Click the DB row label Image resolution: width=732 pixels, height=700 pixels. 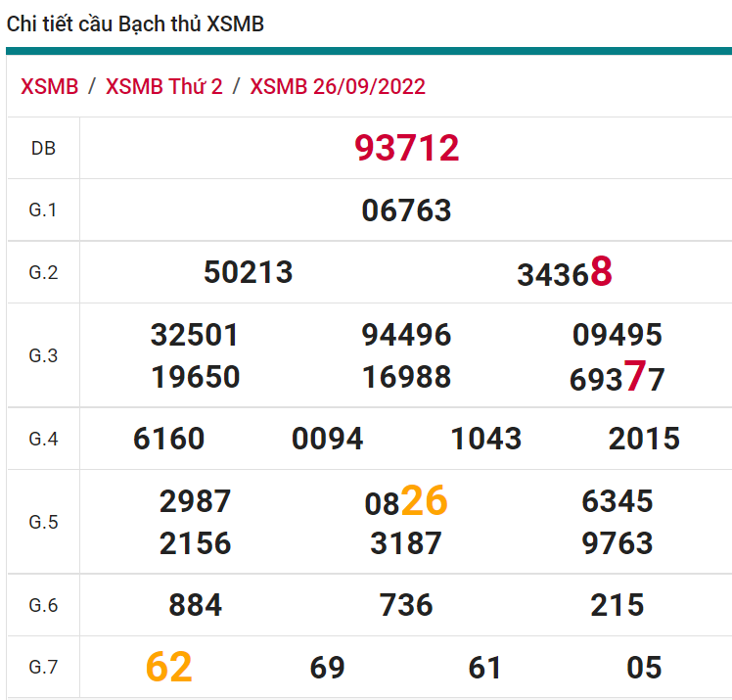pyautogui.click(x=43, y=149)
